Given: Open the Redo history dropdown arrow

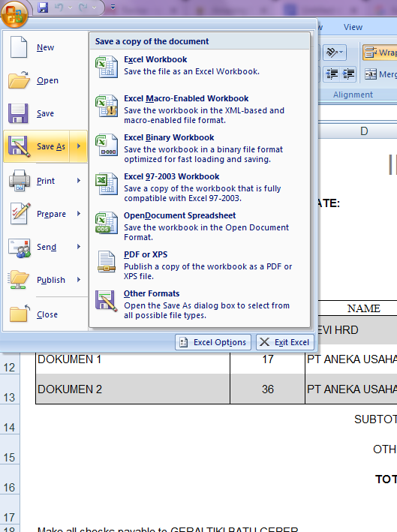Looking at the screenshot, I should pyautogui.click(x=95, y=8).
